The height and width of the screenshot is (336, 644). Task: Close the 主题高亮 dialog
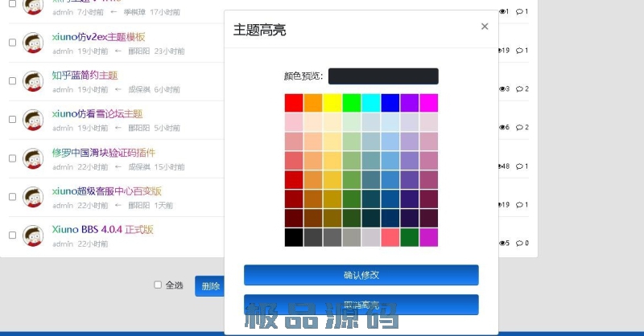485,27
